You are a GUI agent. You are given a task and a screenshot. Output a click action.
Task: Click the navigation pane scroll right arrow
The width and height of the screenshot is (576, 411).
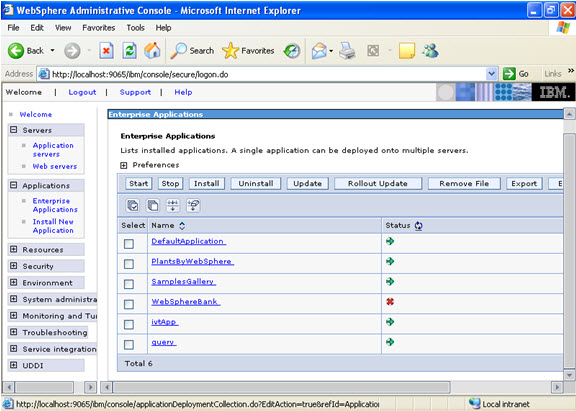click(90, 387)
